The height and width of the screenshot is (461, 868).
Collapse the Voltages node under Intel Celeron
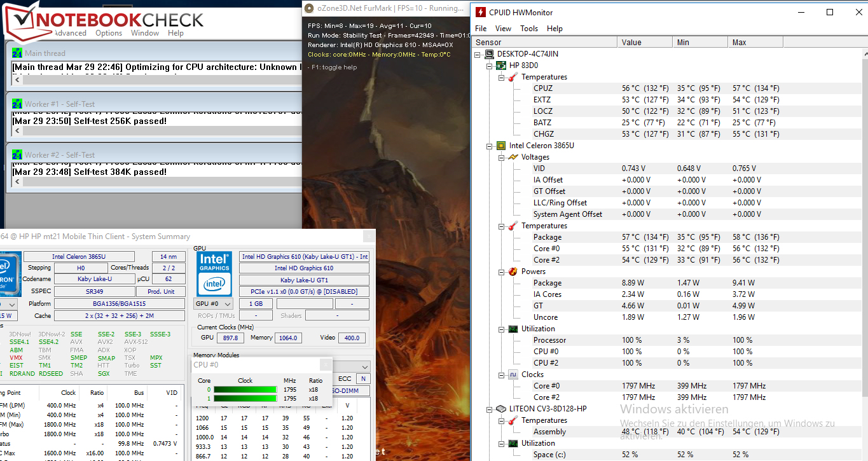tap(502, 157)
